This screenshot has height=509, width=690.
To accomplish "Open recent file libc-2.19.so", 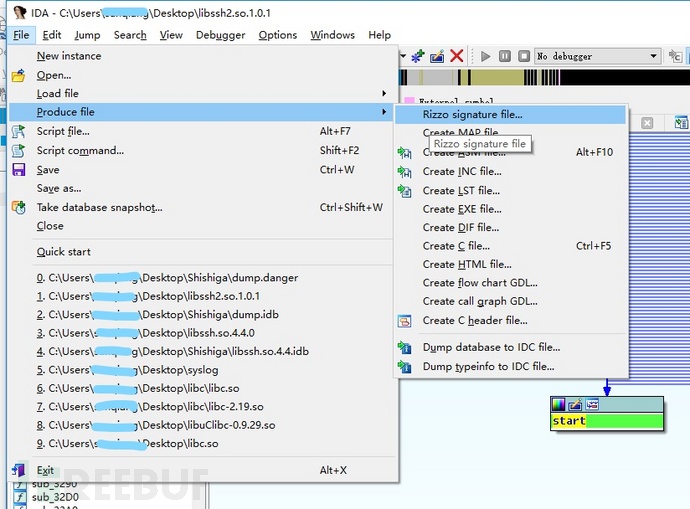I will click(x=201, y=407).
